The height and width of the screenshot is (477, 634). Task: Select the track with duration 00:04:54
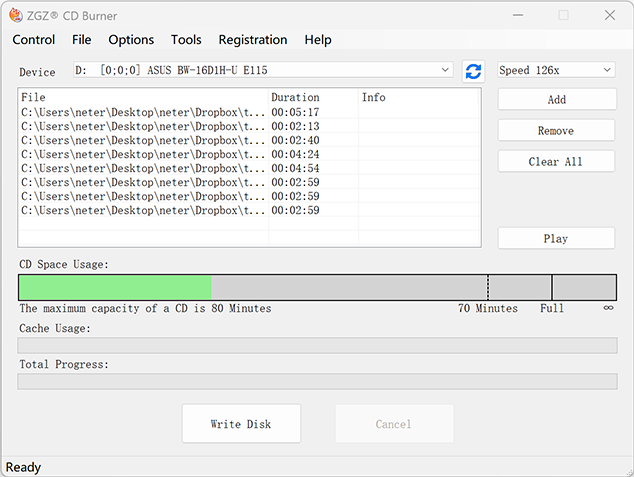click(x=249, y=168)
